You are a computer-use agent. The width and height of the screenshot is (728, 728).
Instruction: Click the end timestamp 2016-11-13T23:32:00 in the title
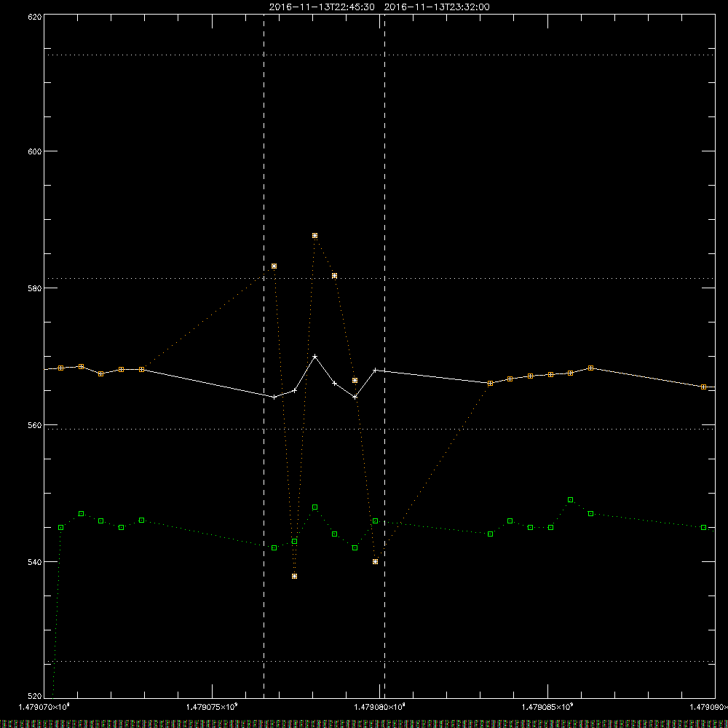(437, 7)
